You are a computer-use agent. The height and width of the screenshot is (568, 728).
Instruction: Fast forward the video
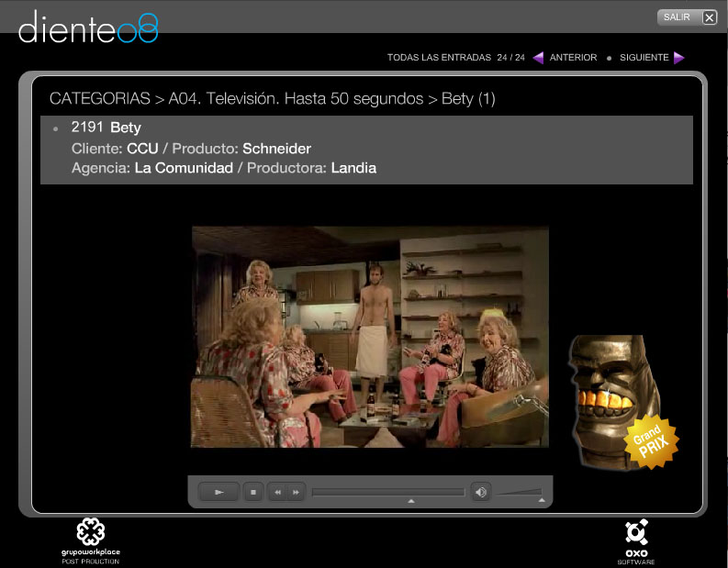(296, 493)
